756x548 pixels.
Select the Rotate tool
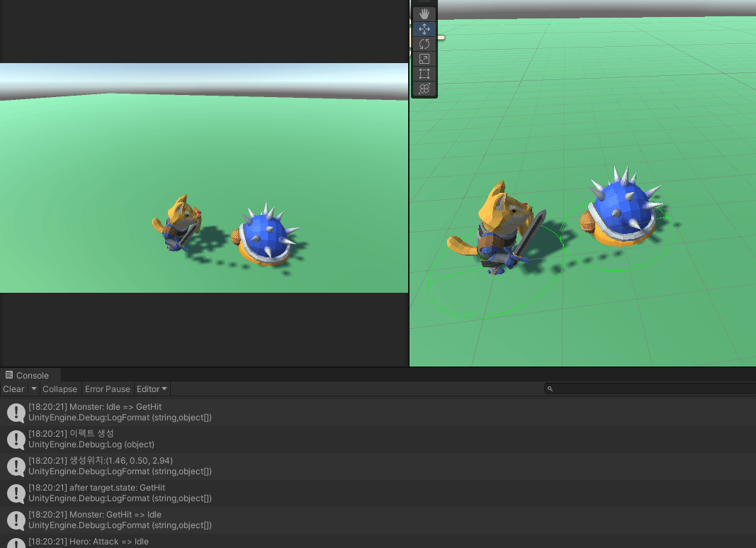(424, 44)
